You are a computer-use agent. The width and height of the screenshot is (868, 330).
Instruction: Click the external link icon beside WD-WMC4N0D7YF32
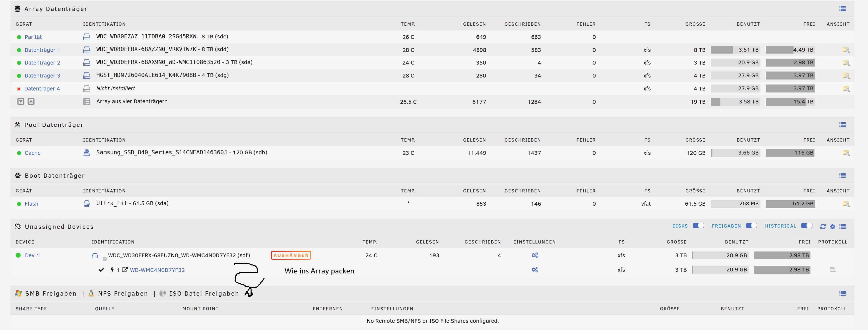click(x=125, y=270)
